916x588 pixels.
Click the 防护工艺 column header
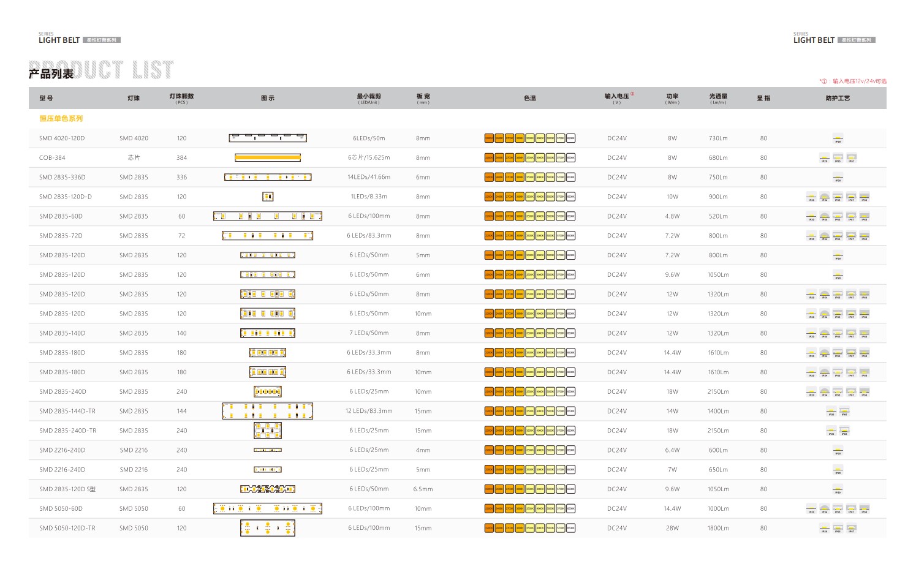point(838,98)
